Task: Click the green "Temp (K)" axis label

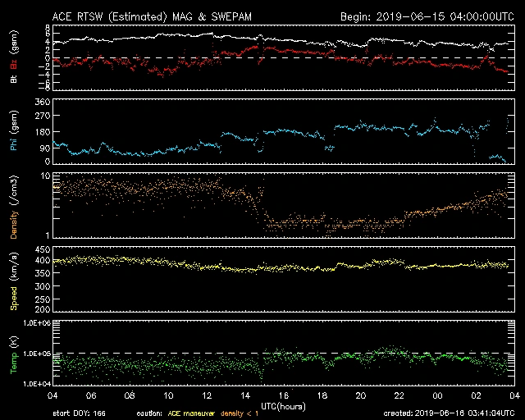Action: (x=14, y=355)
